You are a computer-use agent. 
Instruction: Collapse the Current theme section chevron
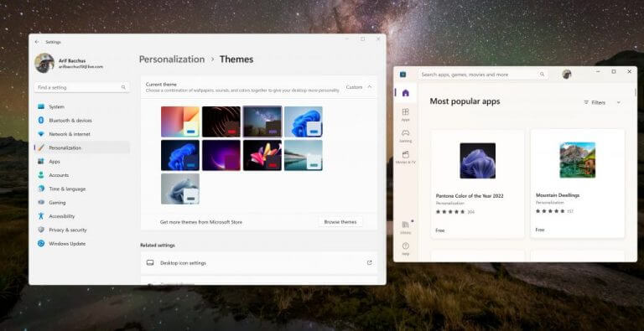pos(369,87)
